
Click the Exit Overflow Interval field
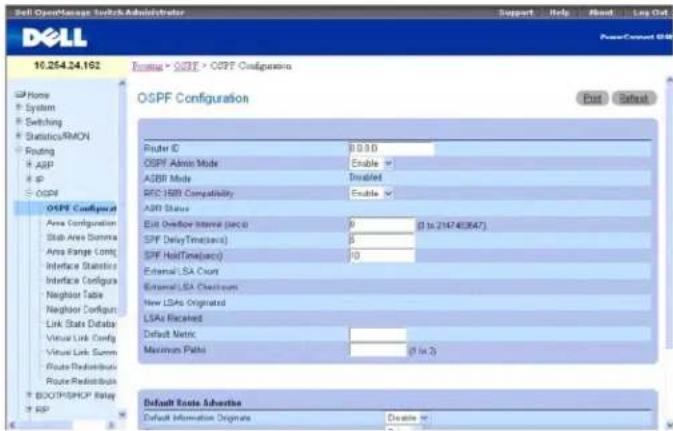point(382,225)
